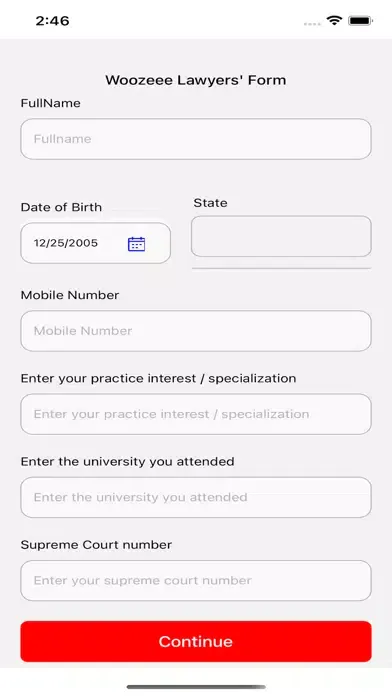Focus the university you attended field
The height and width of the screenshot is (696, 392).
(x=196, y=497)
